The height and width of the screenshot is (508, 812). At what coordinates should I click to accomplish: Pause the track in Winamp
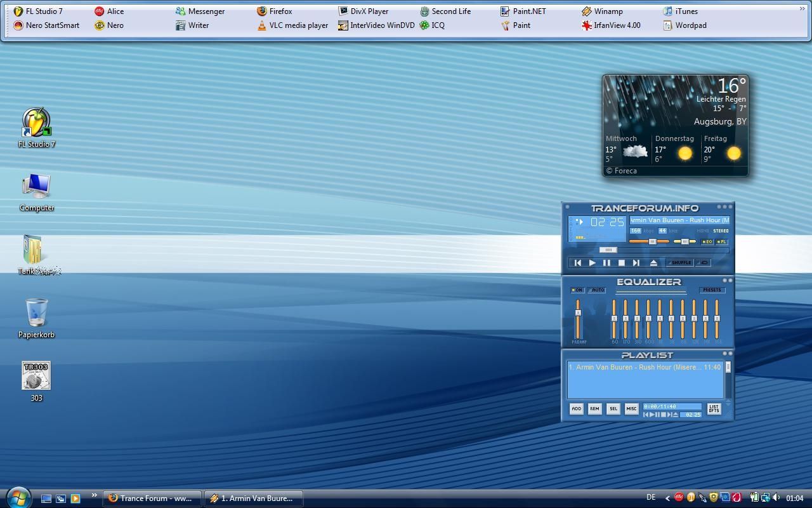(606, 263)
